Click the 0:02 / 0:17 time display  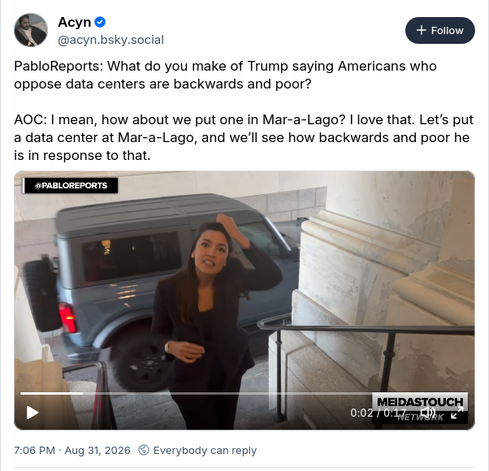pyautogui.click(x=378, y=413)
